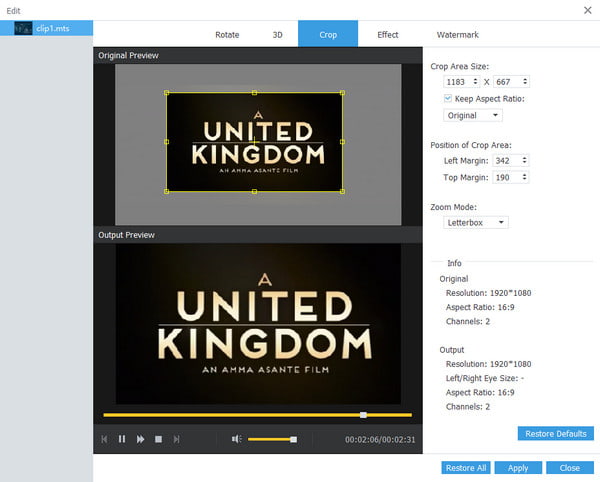This screenshot has width=600, height=482.
Task: Click the crop area center crosshair
Action: pyautogui.click(x=254, y=143)
